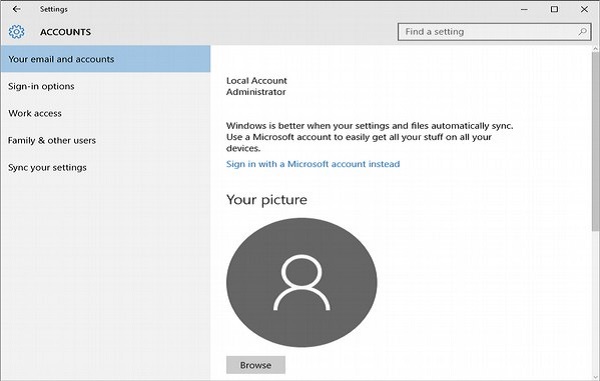Close the Settings window
The width and height of the screenshot is (600, 381).
point(584,9)
